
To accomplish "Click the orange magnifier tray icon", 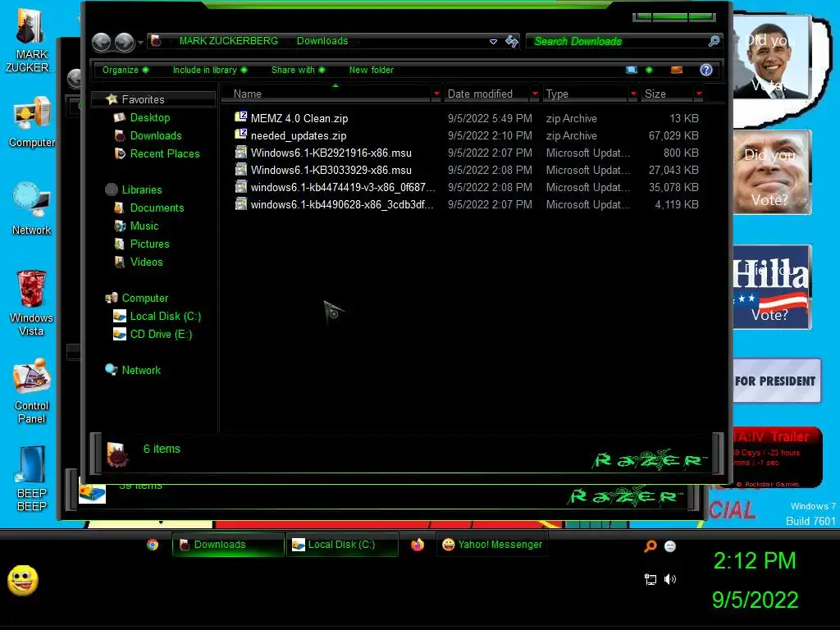I will click(651, 546).
